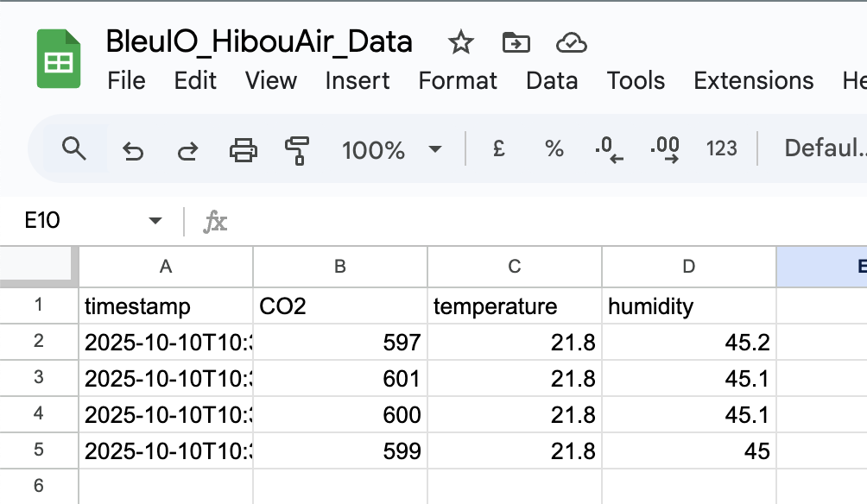Viewport: 867px width, 504px height.
Task: Open the 100% zoom dropdown
Action: click(390, 150)
